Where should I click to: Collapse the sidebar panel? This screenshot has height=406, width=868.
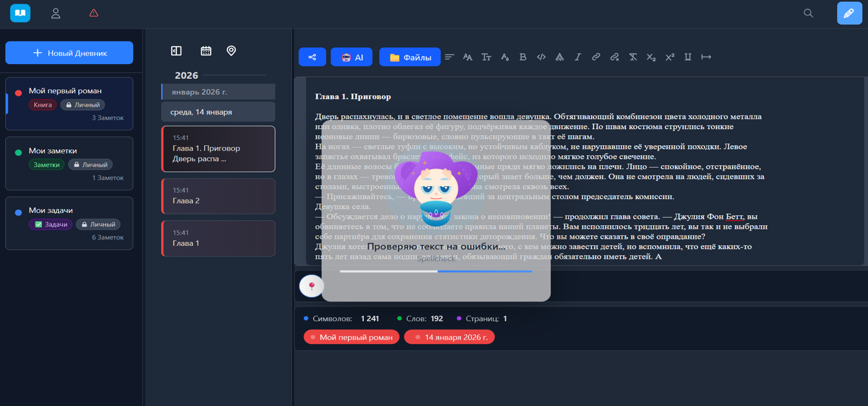176,51
